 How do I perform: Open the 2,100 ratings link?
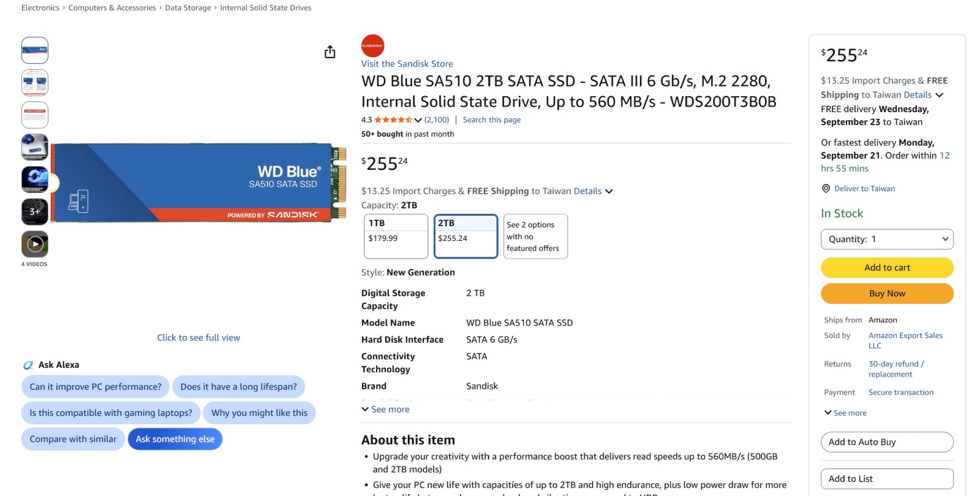click(x=437, y=120)
